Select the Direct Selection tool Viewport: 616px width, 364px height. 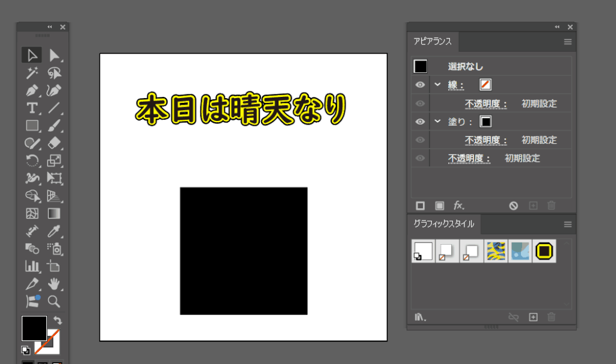54,55
